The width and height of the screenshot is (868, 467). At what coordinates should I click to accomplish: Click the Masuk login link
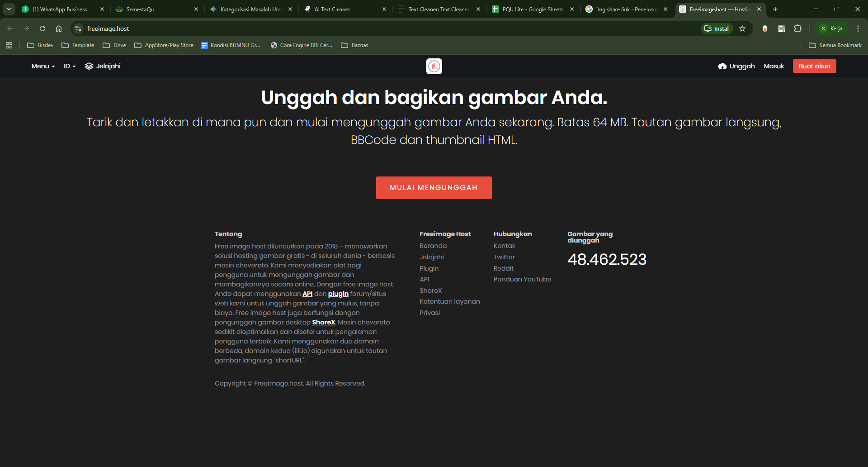pyautogui.click(x=774, y=66)
